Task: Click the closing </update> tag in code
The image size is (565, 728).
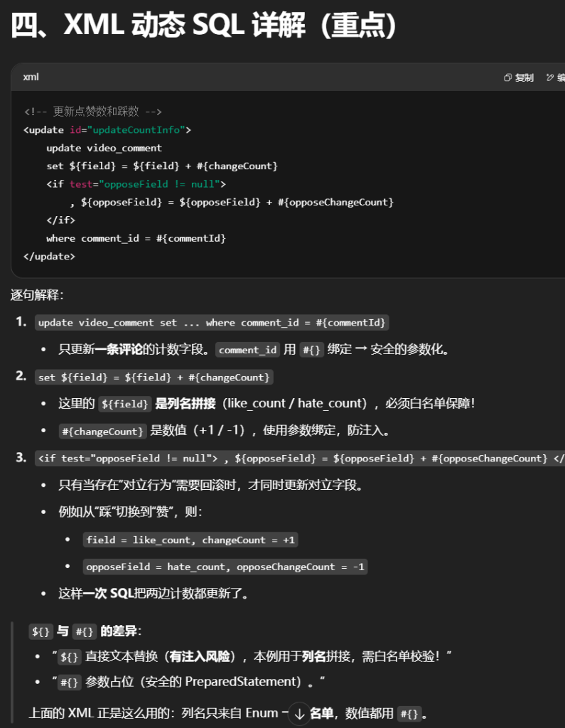Action: [x=48, y=256]
